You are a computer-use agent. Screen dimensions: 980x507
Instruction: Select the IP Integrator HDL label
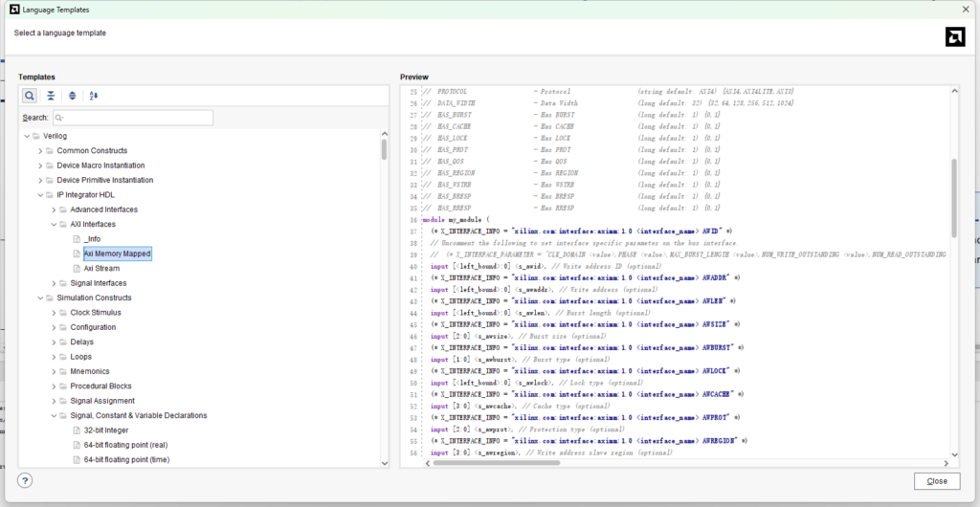coord(85,195)
